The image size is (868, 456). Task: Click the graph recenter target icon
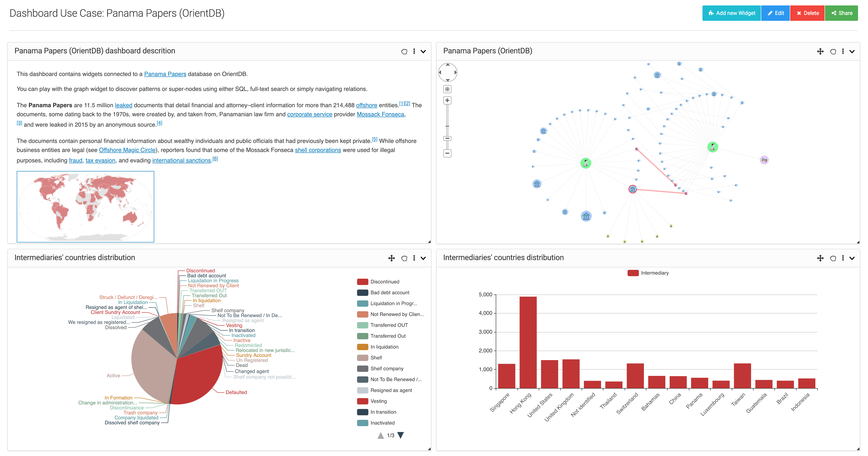(x=447, y=89)
